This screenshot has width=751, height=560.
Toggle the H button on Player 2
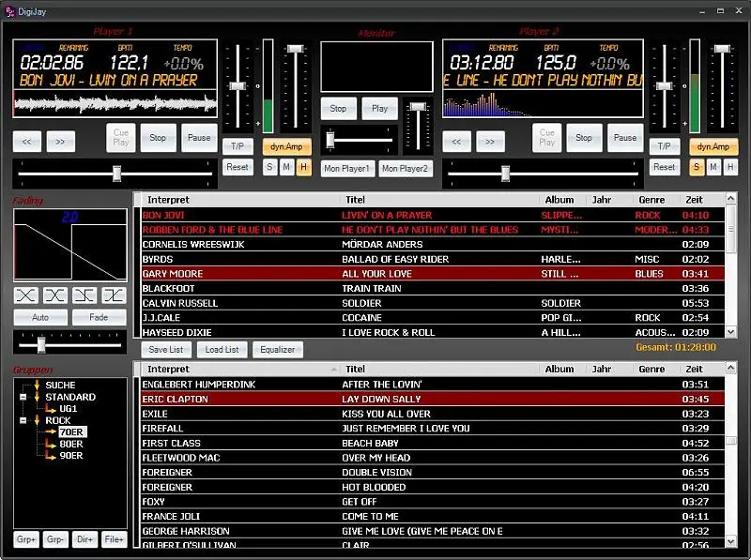pos(730,167)
